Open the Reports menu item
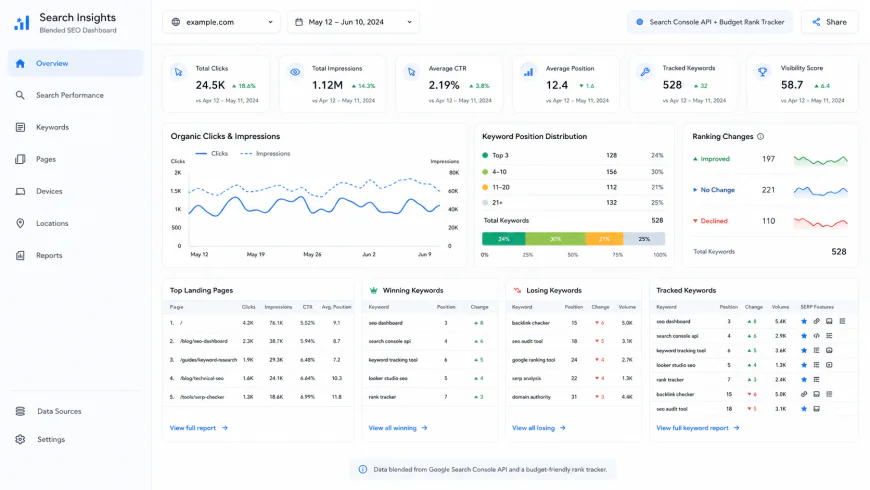 coord(75,255)
